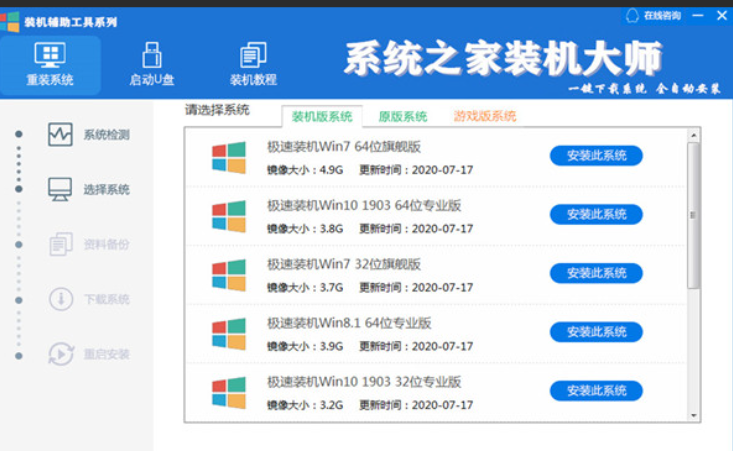Click the 下载系统 step label

[x=107, y=299]
